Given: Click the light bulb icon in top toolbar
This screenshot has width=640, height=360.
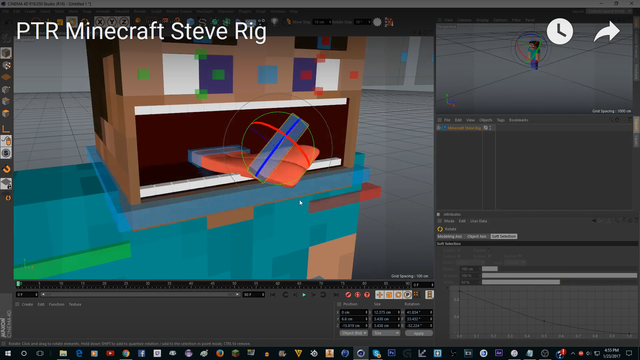Looking at the screenshot, I should (x=275, y=22).
